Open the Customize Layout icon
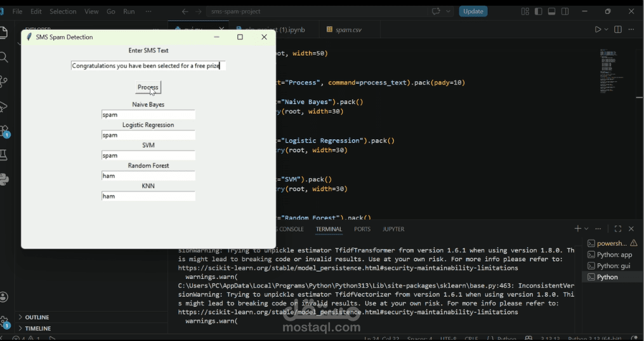Viewport: 644px width, 341px height. click(x=525, y=11)
